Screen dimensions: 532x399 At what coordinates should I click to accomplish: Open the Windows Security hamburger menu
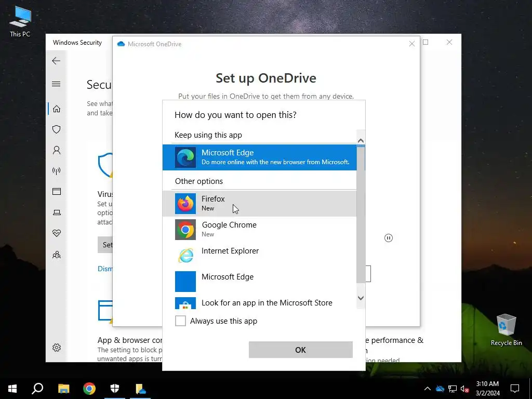[x=56, y=84]
